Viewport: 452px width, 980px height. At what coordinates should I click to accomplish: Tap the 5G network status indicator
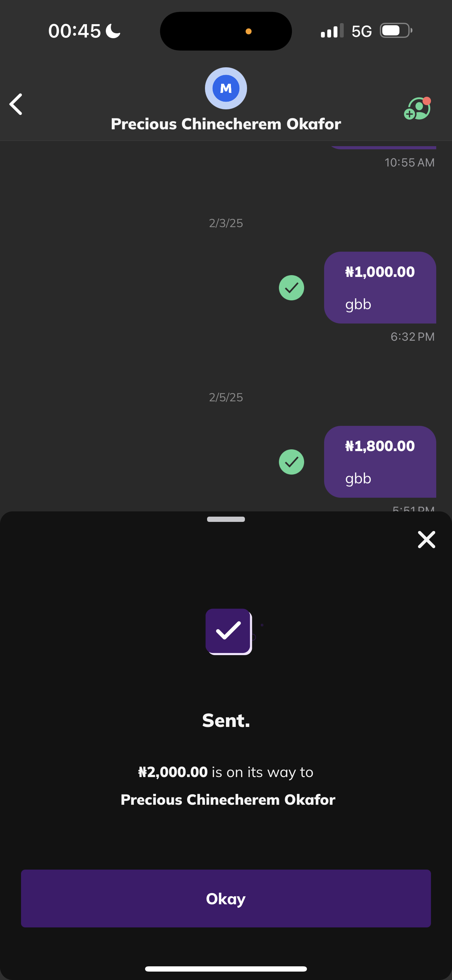(362, 31)
